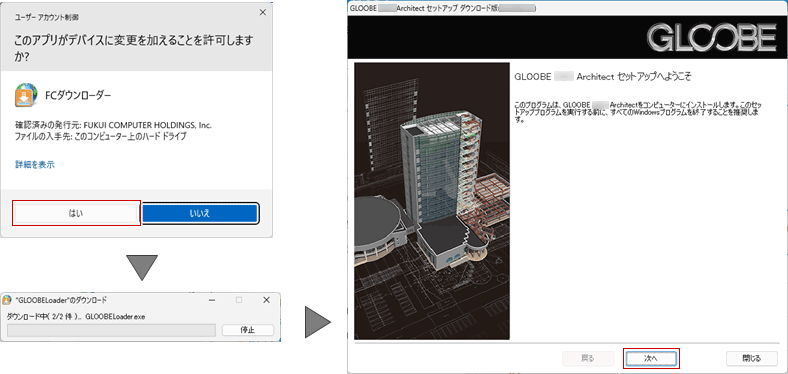Click the 3D building illustration
Screen dimensions: 788x374
point(432,201)
